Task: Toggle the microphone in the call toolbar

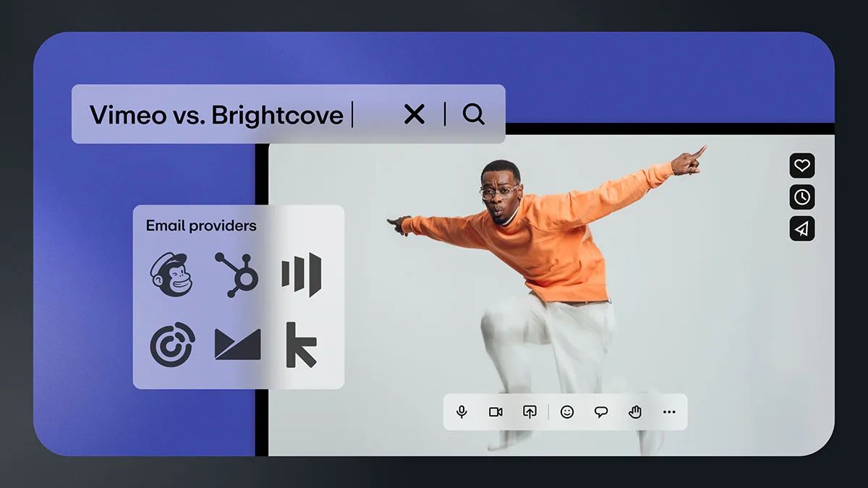Action: (x=461, y=412)
